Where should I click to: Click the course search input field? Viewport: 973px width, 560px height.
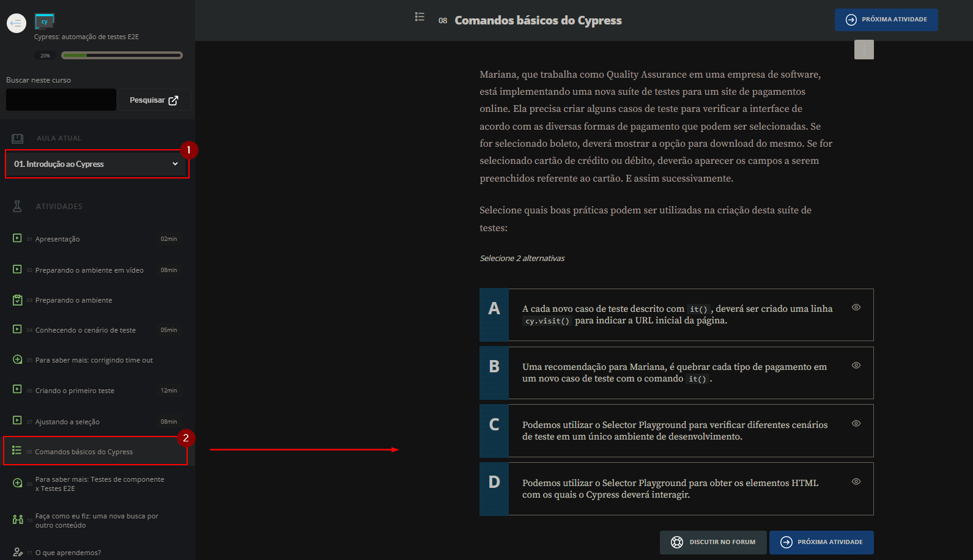click(x=61, y=100)
